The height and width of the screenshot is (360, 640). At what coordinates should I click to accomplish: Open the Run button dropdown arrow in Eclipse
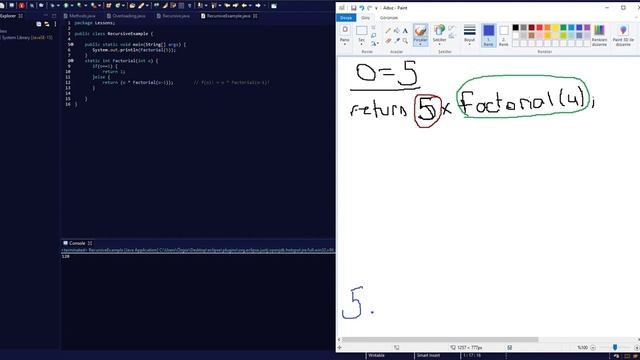click(x=72, y=6)
